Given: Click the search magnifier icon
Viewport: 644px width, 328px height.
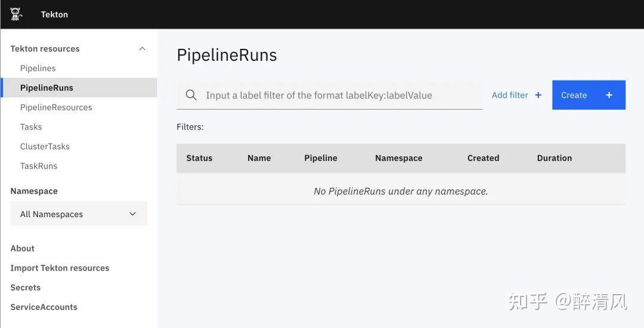Looking at the screenshot, I should (191, 95).
